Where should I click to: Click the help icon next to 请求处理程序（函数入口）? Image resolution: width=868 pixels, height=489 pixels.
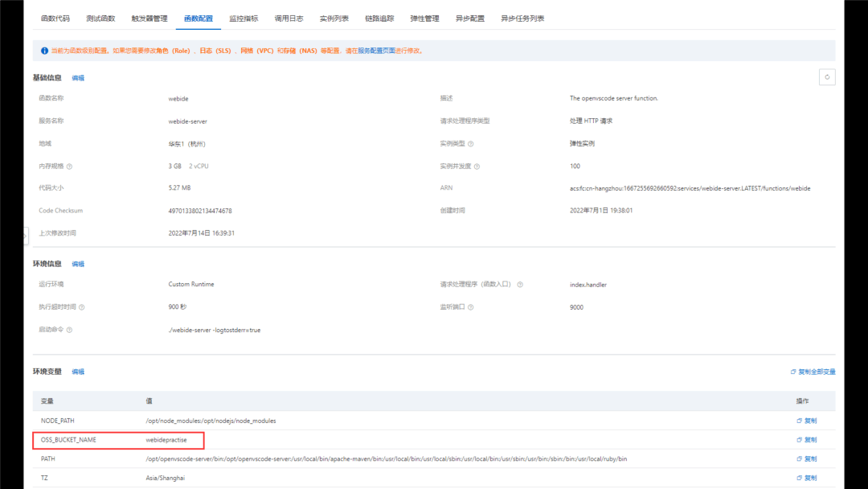click(520, 285)
